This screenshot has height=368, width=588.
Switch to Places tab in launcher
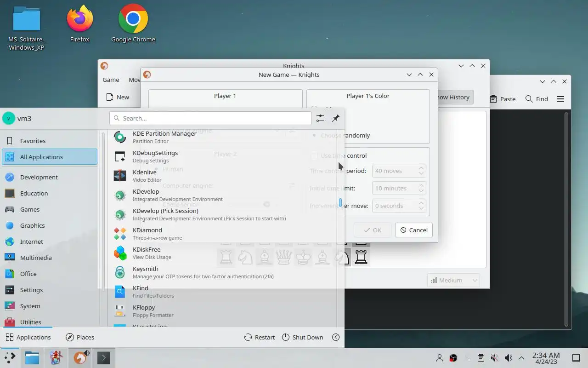(80, 337)
